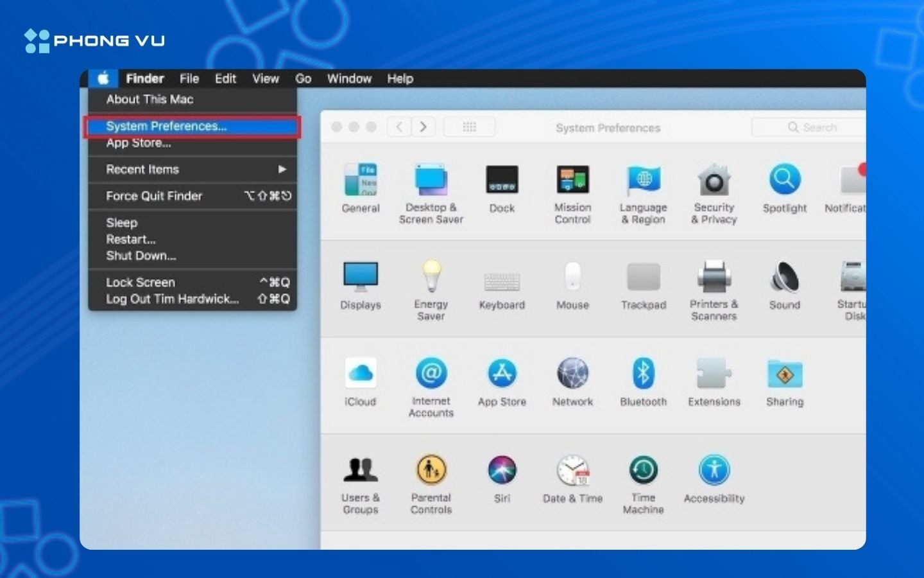Open the Go menu
Screen dimensions: 924x578
point(304,78)
